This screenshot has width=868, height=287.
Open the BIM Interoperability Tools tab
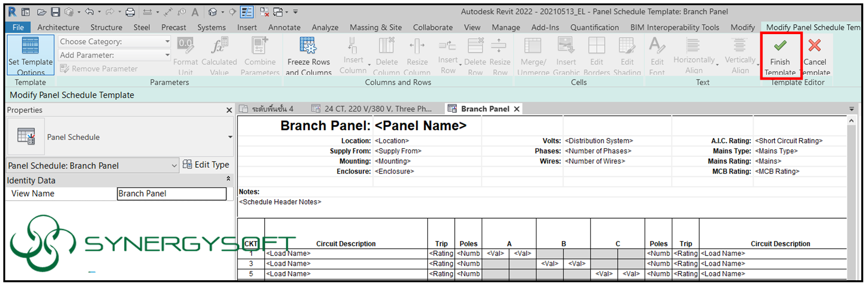[x=675, y=27]
